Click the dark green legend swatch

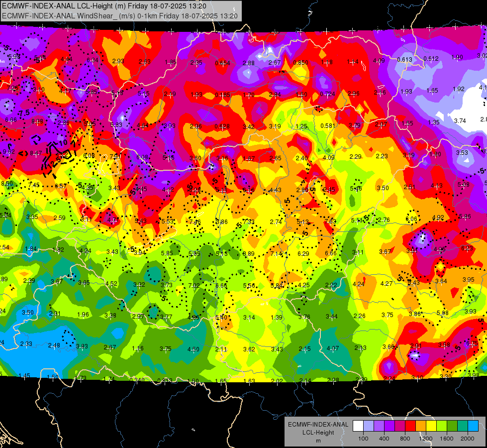[452, 426]
